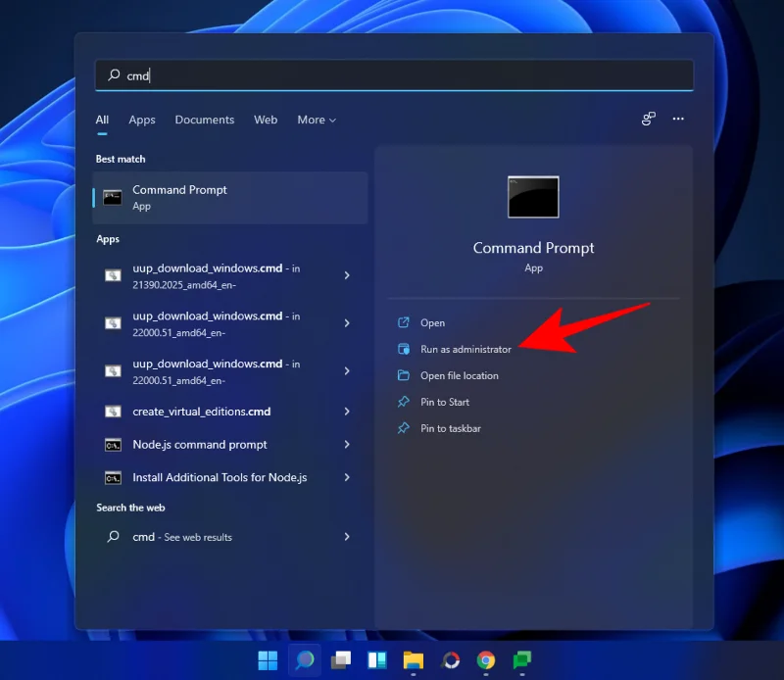Open the ellipsis options menu

pos(678,119)
